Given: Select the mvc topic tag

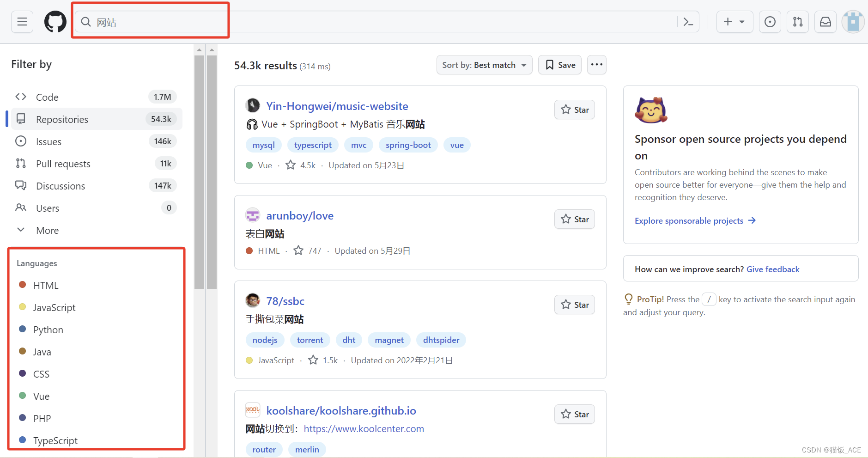Looking at the screenshot, I should 358,145.
